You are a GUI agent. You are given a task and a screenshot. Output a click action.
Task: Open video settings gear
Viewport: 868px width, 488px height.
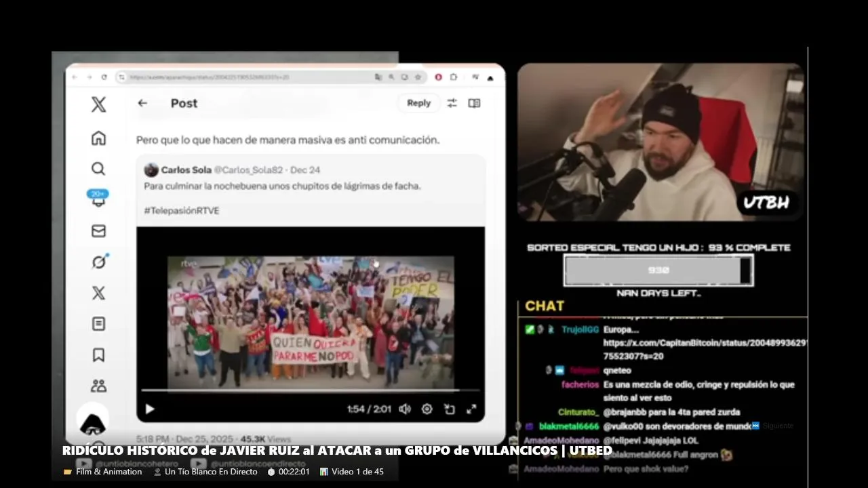[x=427, y=409]
